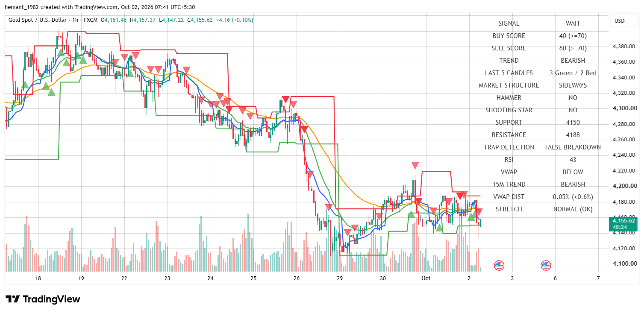Click the Oct label on the time axis
The height and width of the screenshot is (313, 644).
click(x=426, y=278)
